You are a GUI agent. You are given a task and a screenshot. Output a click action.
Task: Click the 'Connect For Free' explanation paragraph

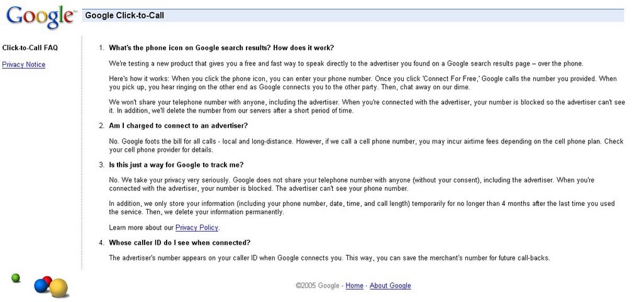point(363,82)
